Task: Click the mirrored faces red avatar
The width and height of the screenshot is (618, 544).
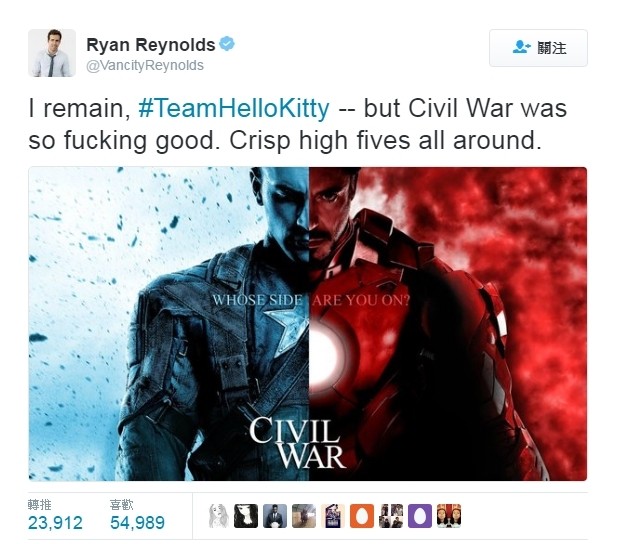Action: pos(449,516)
